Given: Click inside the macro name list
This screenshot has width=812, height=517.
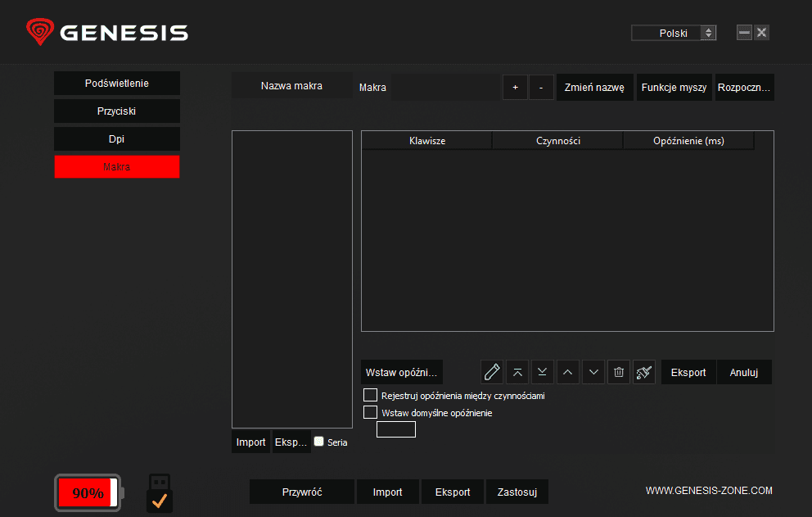Looking at the screenshot, I should (x=292, y=279).
